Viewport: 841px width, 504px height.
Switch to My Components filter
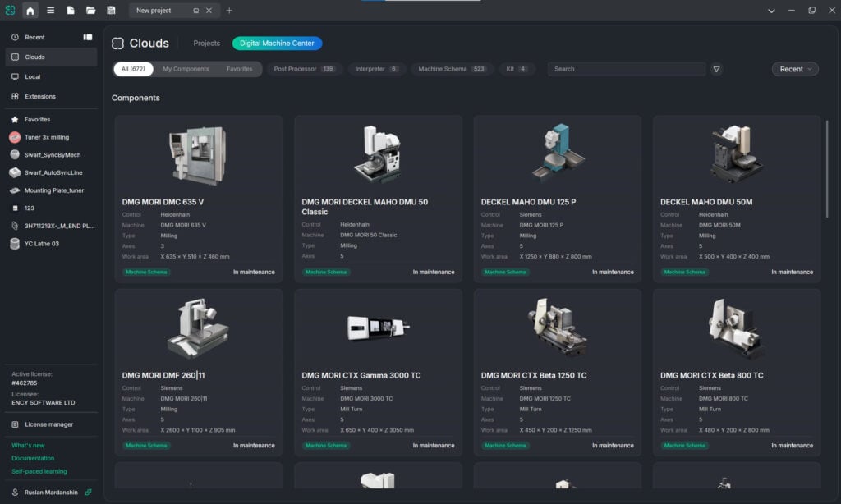186,69
